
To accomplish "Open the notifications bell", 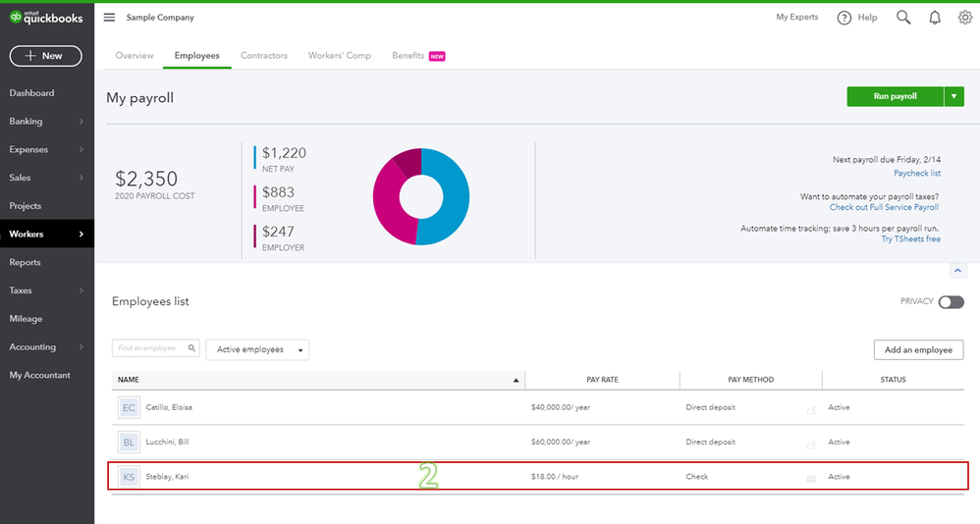I will click(x=935, y=18).
